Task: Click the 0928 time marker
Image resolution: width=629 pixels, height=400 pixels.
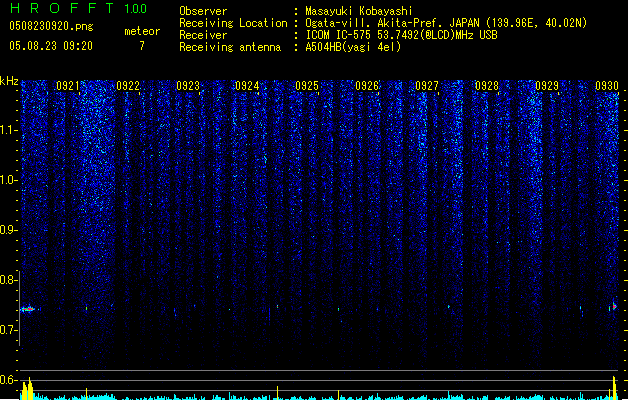Action: [x=487, y=86]
